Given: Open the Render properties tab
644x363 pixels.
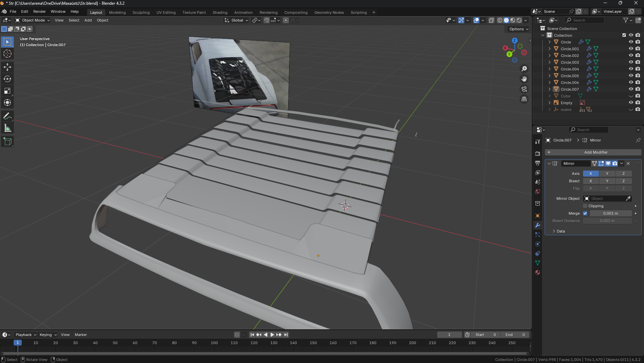Looking at the screenshot, I should 538,153.
